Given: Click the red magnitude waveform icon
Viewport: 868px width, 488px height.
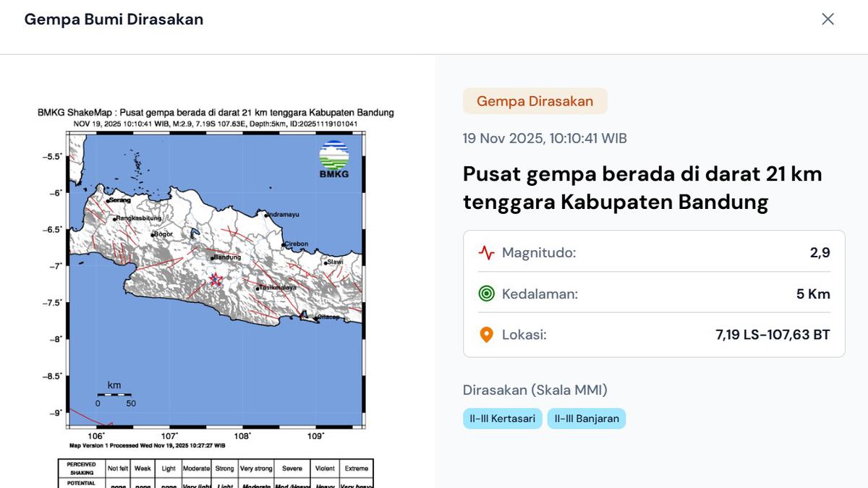Looking at the screenshot, I should [485, 252].
